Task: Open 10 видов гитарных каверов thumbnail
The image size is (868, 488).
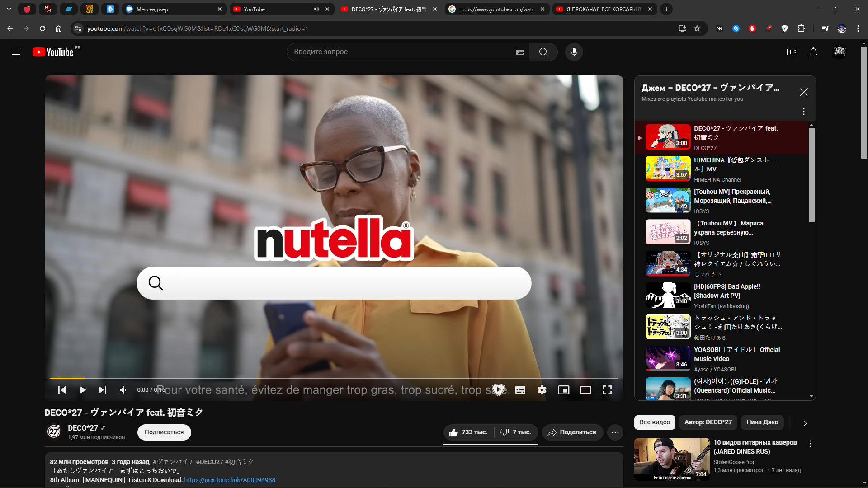Action: [x=672, y=459]
